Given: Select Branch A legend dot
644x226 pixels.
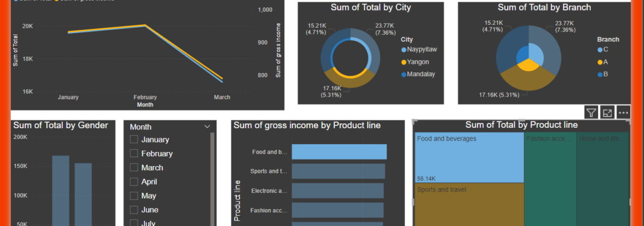Looking at the screenshot, I should (600, 62).
